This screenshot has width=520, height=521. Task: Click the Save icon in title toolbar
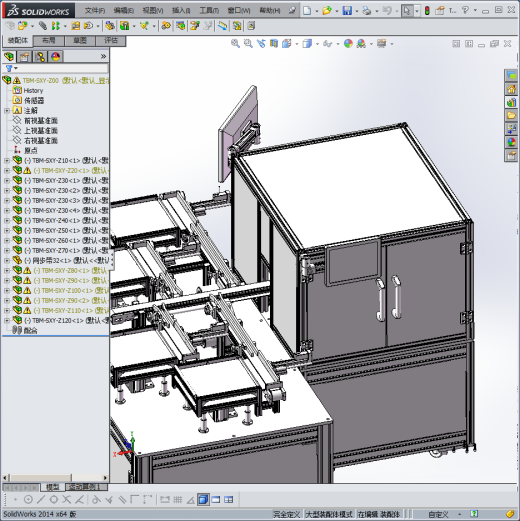pyautogui.click(x=347, y=11)
